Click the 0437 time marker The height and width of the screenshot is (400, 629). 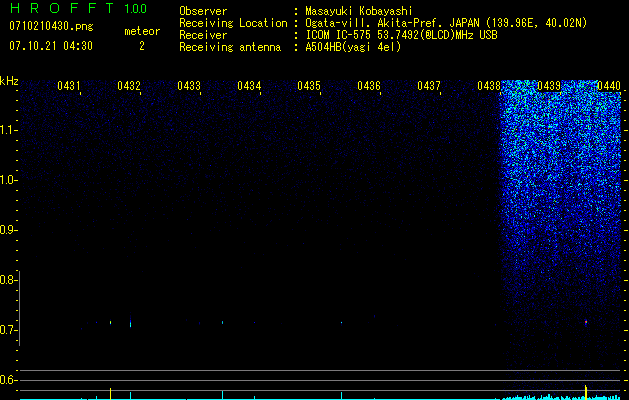(429, 85)
